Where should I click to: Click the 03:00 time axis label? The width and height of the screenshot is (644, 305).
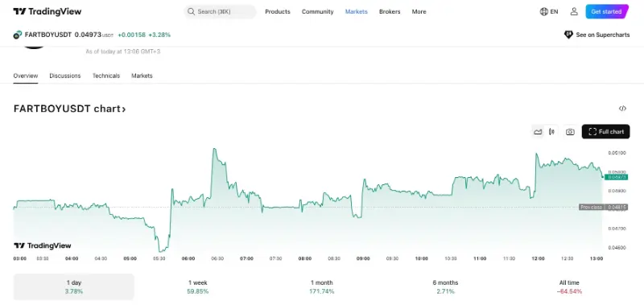pos(19,258)
